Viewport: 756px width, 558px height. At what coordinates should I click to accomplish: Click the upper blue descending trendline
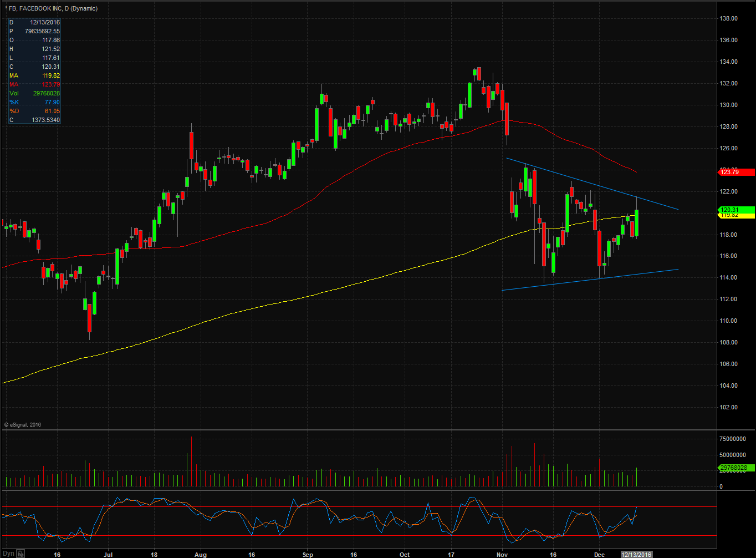tap(592, 184)
